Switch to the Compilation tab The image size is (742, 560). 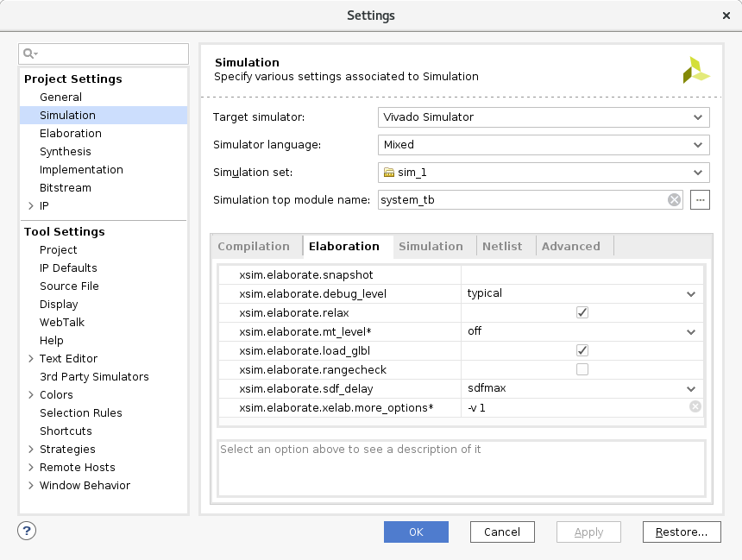255,246
